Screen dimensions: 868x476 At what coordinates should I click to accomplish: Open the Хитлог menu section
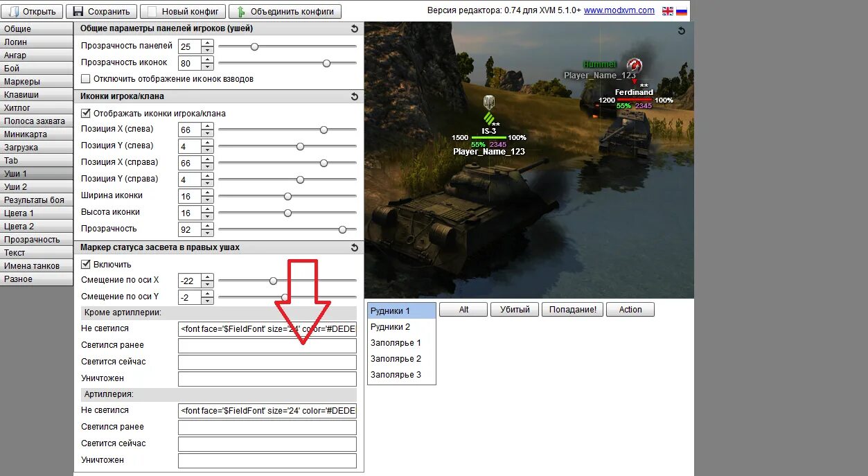[x=37, y=108]
